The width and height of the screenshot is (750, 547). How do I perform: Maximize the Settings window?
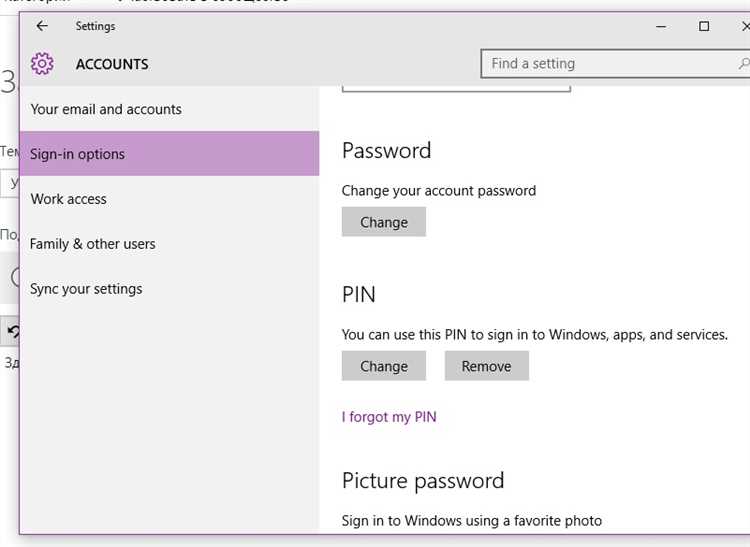pos(704,26)
